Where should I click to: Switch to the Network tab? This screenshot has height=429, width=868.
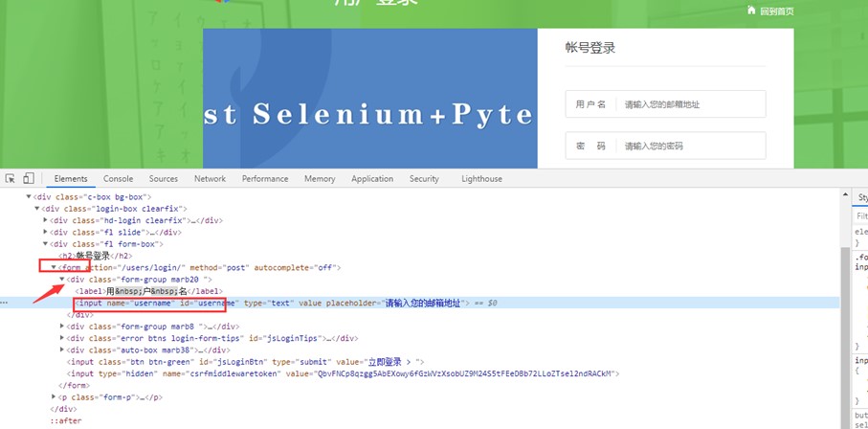[x=210, y=178]
